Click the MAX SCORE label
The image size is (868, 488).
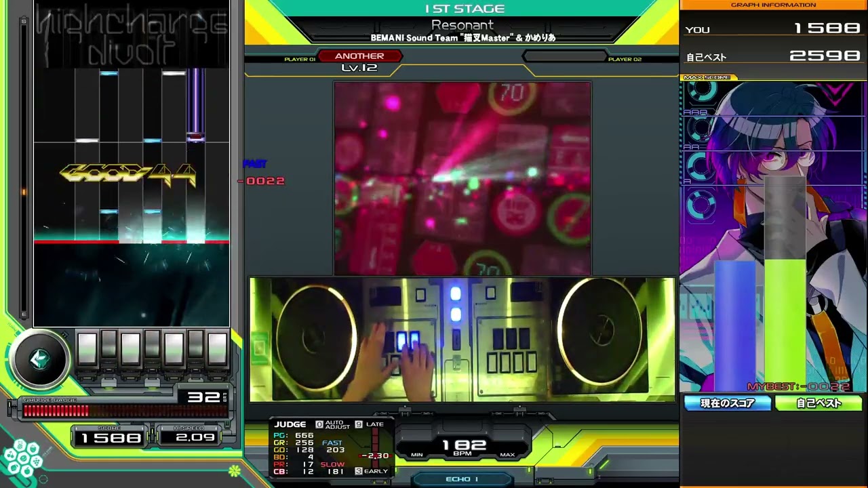coord(707,77)
